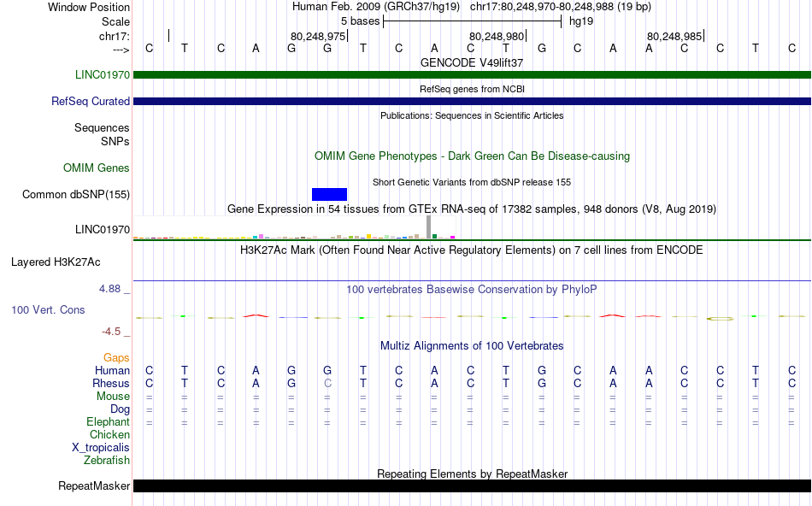Click the LINC01970 GENCODE track label
The width and height of the screenshot is (812, 506).
pos(102,74)
